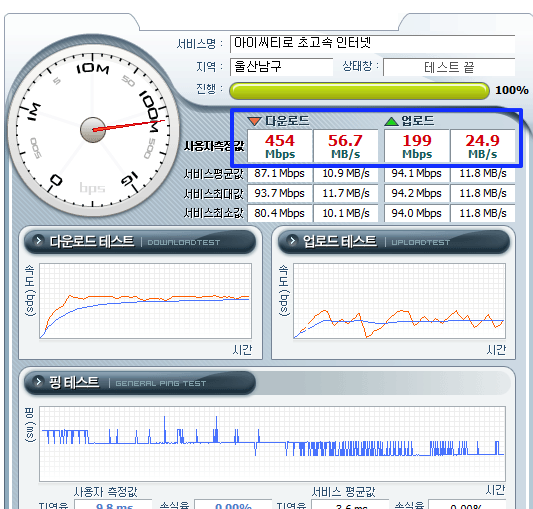Click 11.8 MB/s in the 서비스평균값 row

483,173
